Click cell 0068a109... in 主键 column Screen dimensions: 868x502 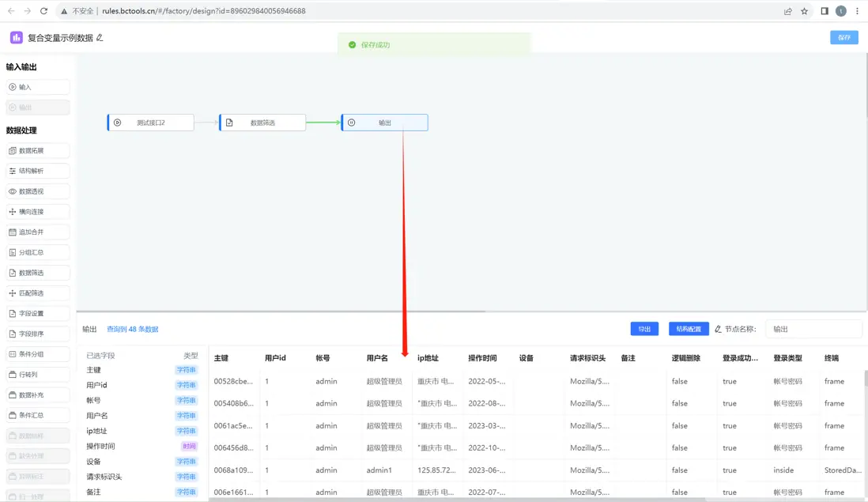pyautogui.click(x=233, y=470)
